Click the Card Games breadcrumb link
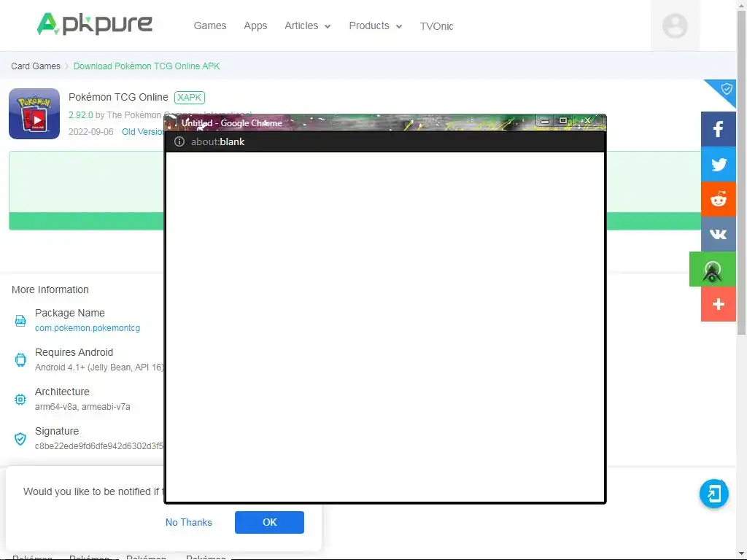This screenshot has width=747, height=560. [36, 66]
